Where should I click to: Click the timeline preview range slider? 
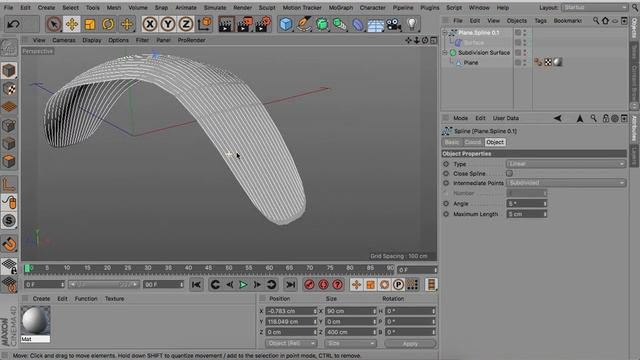pyautogui.click(x=104, y=284)
